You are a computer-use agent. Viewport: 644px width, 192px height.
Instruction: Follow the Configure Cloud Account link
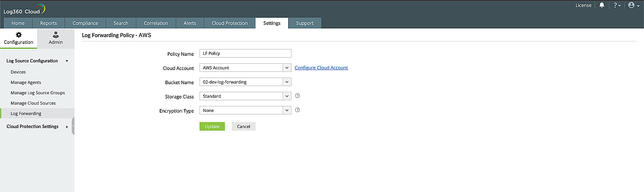[x=321, y=68]
